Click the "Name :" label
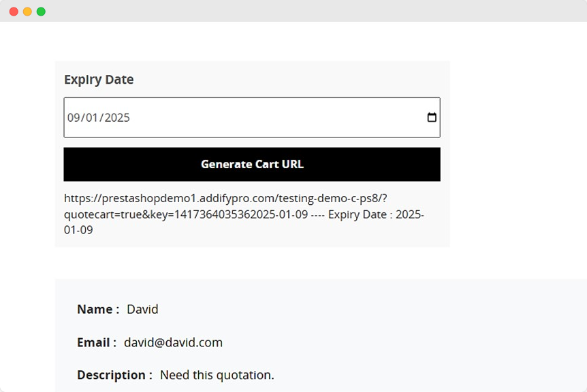587x392 pixels. pos(98,310)
